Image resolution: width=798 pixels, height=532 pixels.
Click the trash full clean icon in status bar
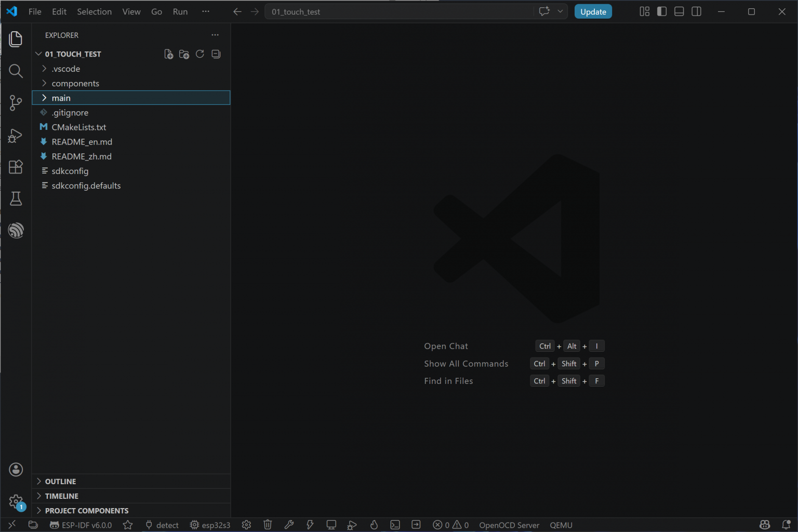268,525
